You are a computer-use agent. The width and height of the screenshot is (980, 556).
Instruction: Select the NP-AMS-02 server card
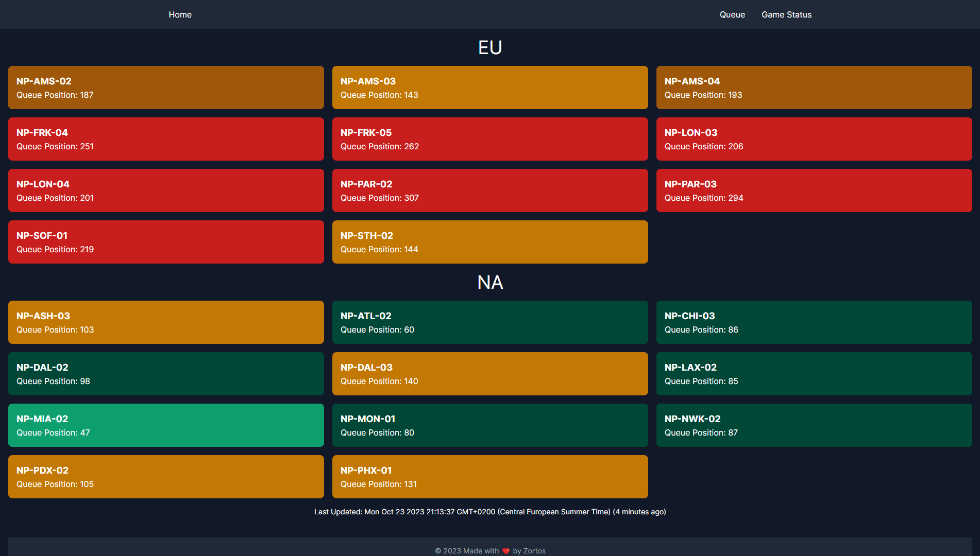point(166,88)
